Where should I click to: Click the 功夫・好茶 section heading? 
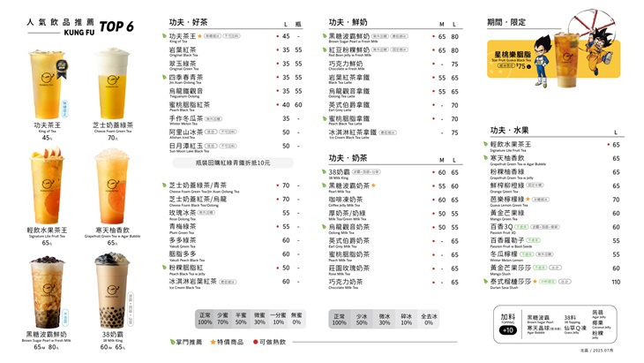[189, 22]
